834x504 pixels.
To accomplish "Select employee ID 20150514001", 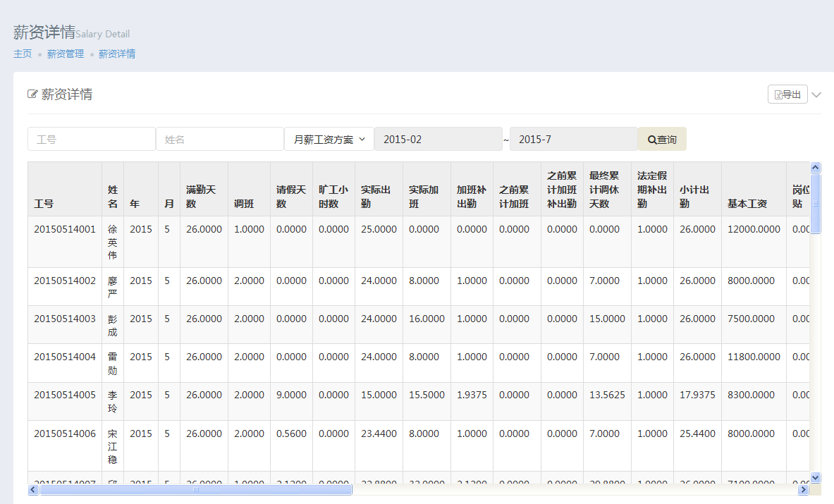I will coord(65,229).
